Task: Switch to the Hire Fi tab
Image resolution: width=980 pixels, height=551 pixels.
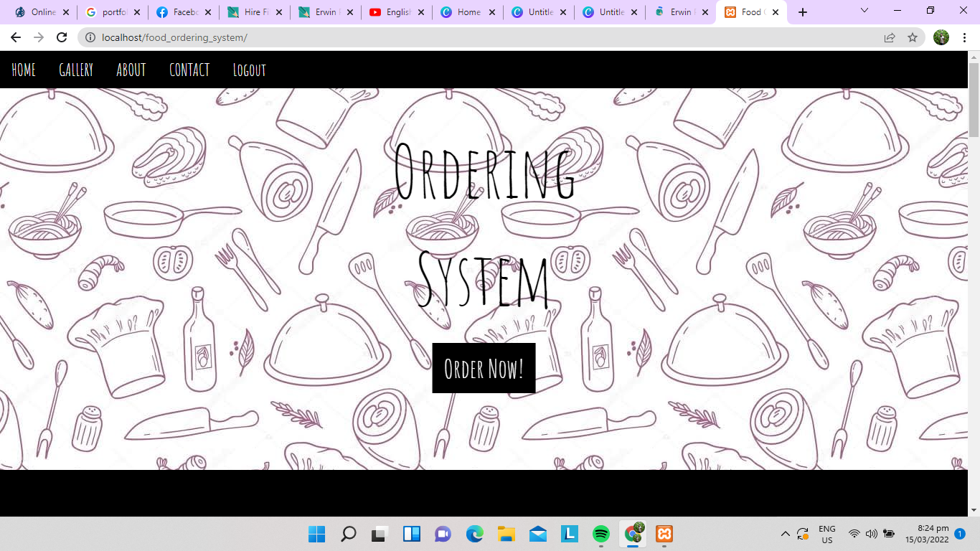Action: pos(255,12)
